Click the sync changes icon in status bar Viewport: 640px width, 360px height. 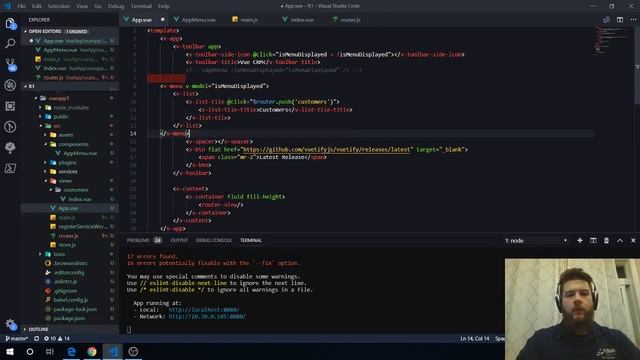tap(36, 338)
